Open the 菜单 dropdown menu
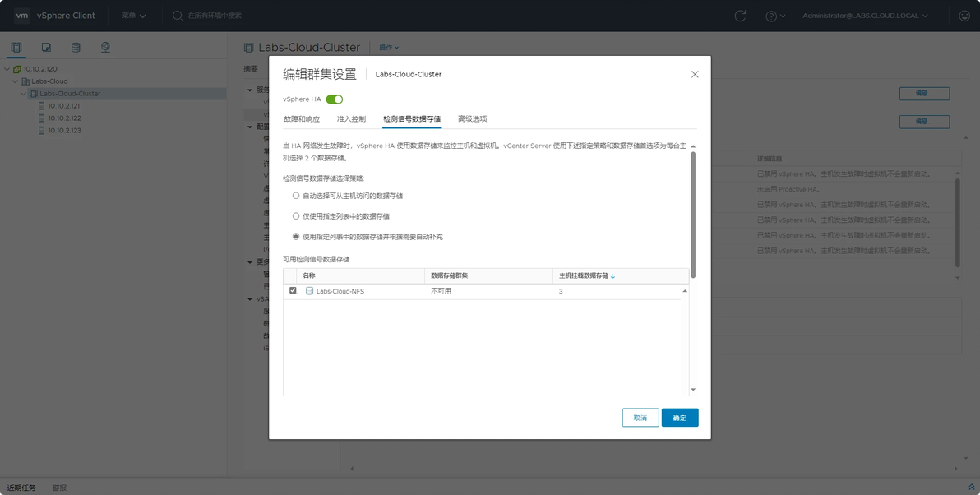The width and height of the screenshot is (980, 495). point(134,16)
